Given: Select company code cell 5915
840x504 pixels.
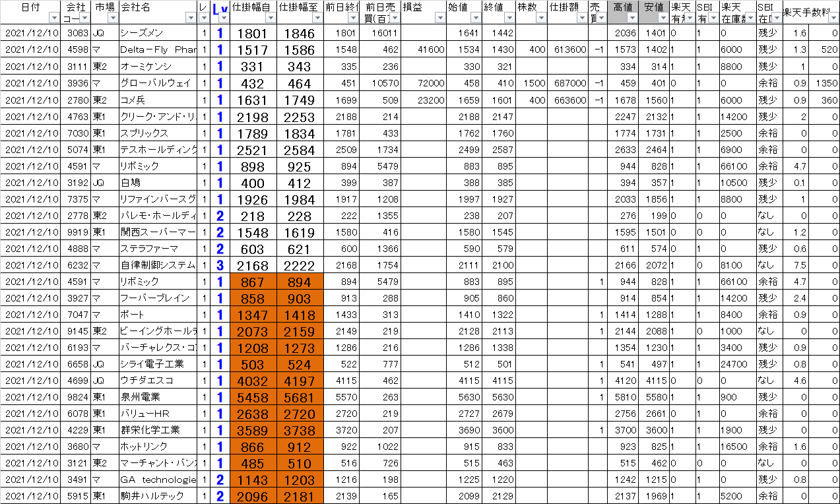Looking at the screenshot, I should [x=75, y=495].
